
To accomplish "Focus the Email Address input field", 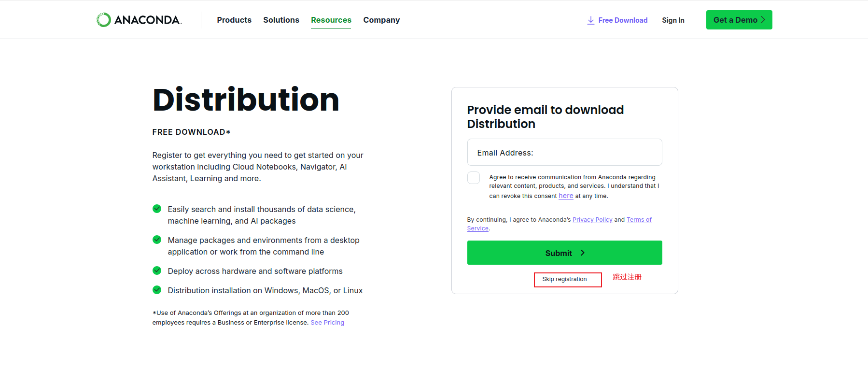I will 564,152.
